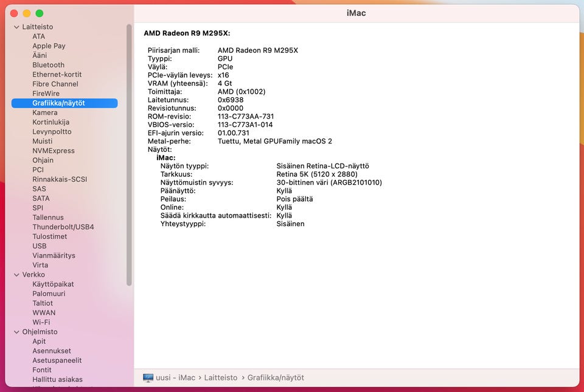Click the sidebar vertical scrollbar
The width and height of the screenshot is (584, 392).
[129, 155]
